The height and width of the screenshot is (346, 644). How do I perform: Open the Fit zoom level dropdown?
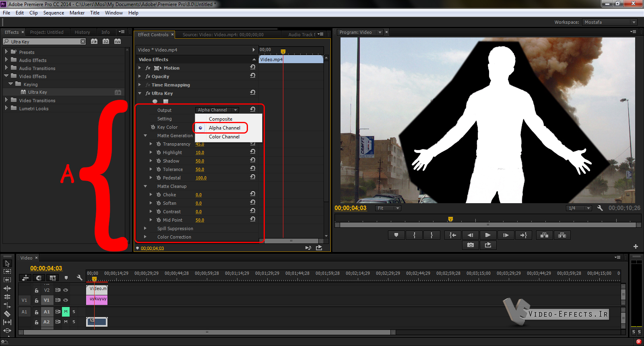tap(388, 208)
